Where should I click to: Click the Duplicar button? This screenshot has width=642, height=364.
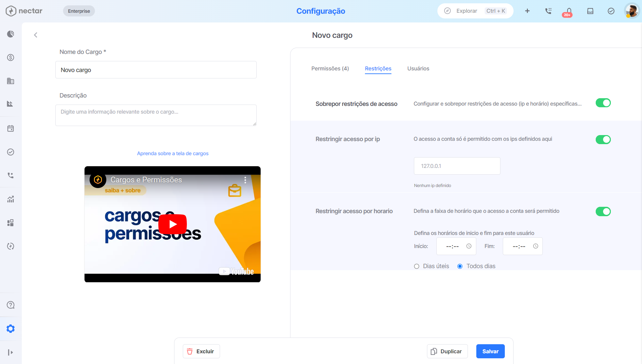(447, 351)
